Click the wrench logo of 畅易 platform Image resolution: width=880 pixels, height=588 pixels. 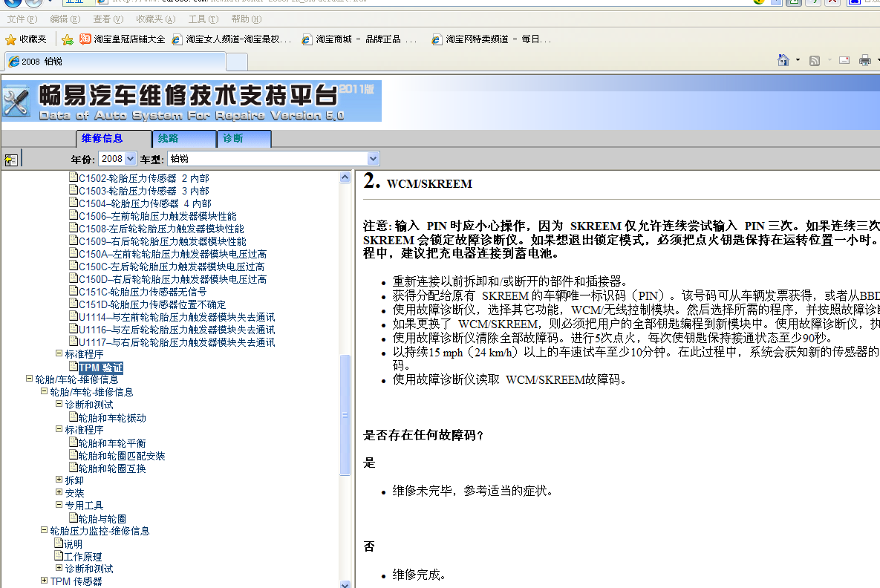tap(16, 101)
